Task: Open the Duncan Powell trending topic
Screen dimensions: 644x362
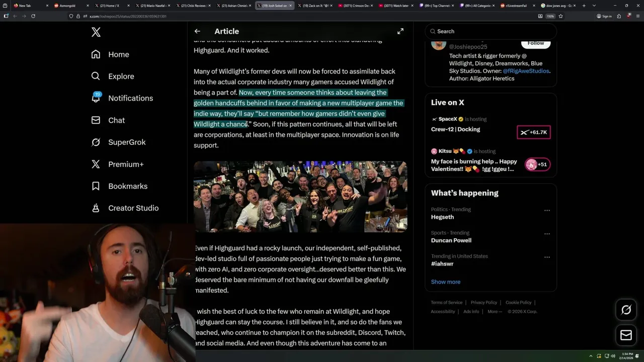Action: coord(451,240)
